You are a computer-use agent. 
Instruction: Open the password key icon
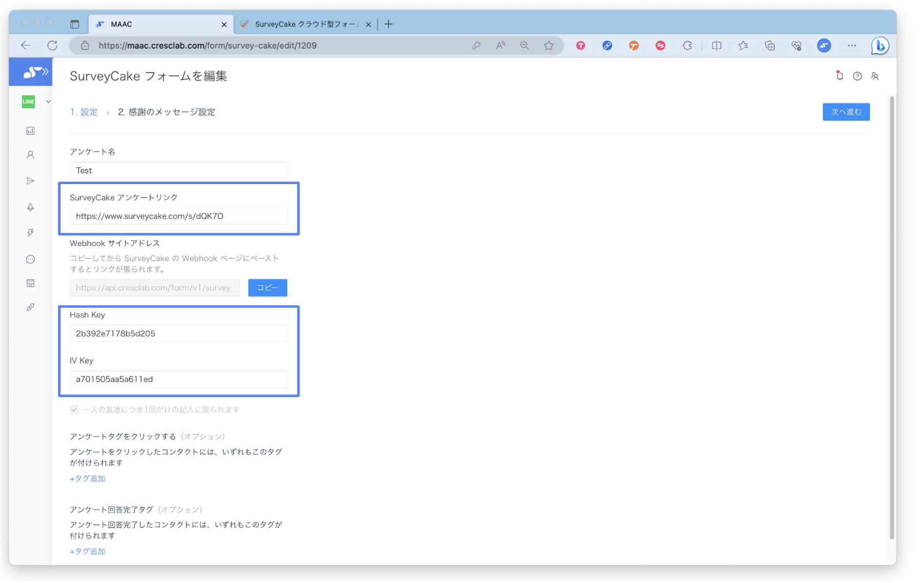476,46
